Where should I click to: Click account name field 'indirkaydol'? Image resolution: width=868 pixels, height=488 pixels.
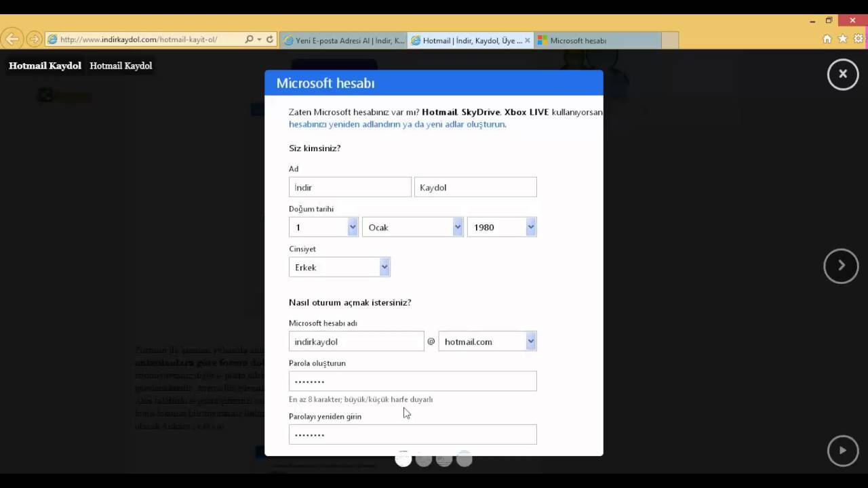(357, 342)
